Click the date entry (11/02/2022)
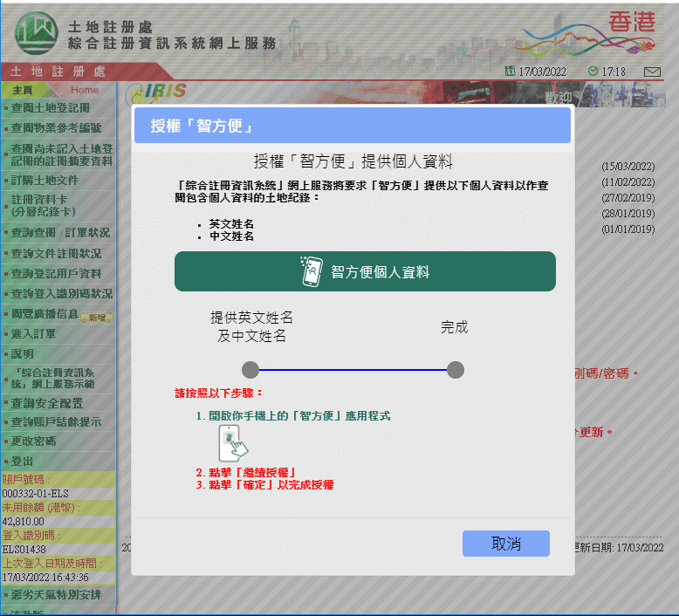This screenshot has width=679, height=616. [x=628, y=182]
